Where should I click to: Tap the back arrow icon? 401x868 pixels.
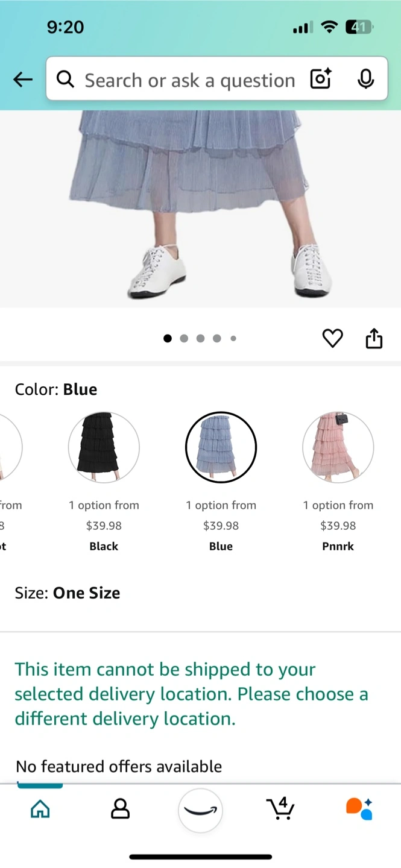tap(23, 79)
